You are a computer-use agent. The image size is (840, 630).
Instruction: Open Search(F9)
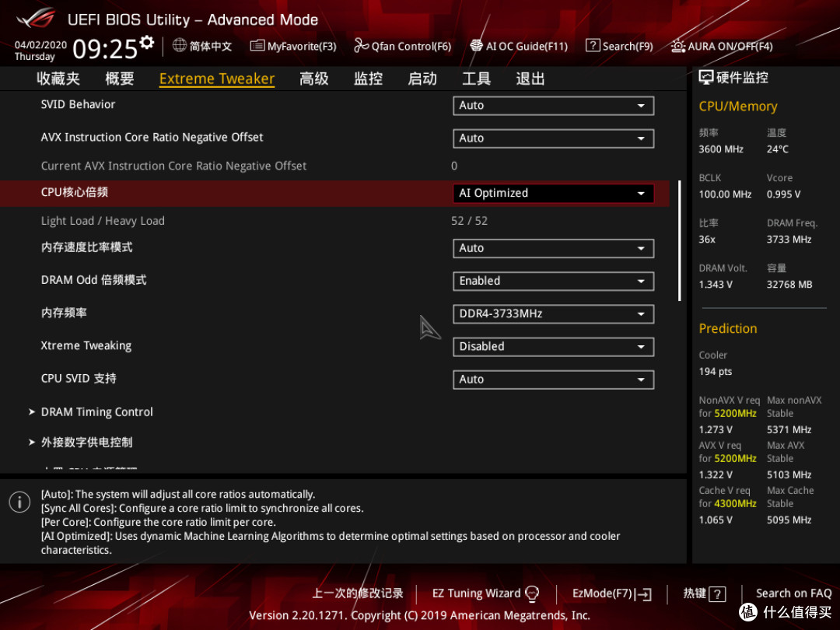tap(619, 46)
